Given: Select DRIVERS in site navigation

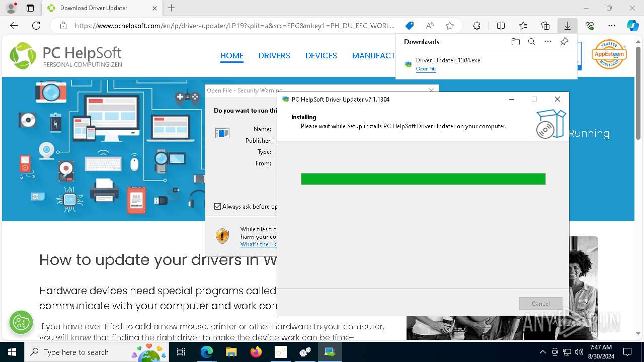Looking at the screenshot, I should 274,56.
